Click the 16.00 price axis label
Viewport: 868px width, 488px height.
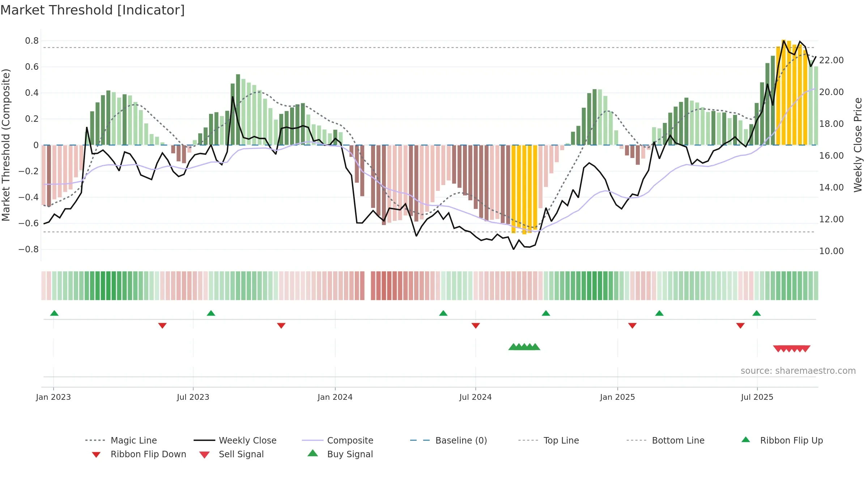tap(831, 156)
